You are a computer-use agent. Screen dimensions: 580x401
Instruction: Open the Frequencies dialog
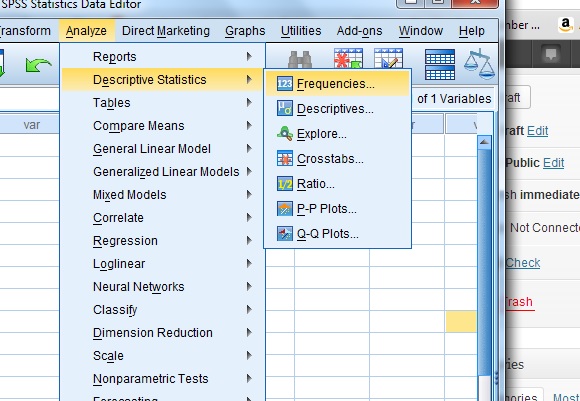click(337, 84)
